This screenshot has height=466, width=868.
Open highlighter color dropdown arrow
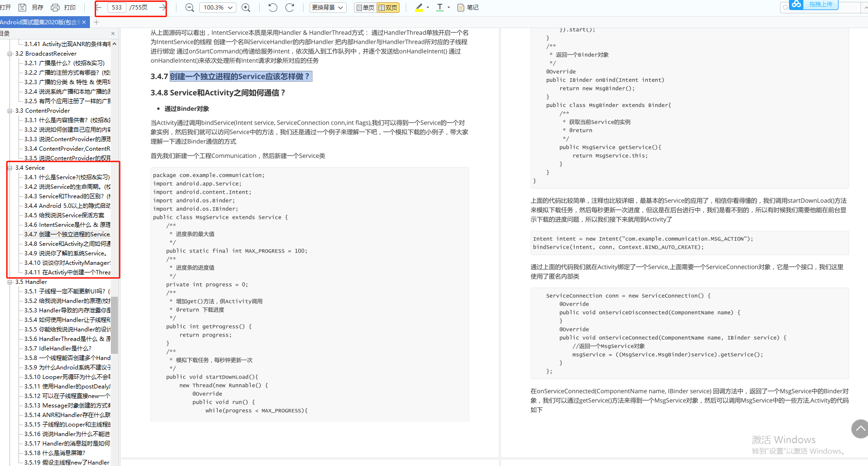click(428, 8)
